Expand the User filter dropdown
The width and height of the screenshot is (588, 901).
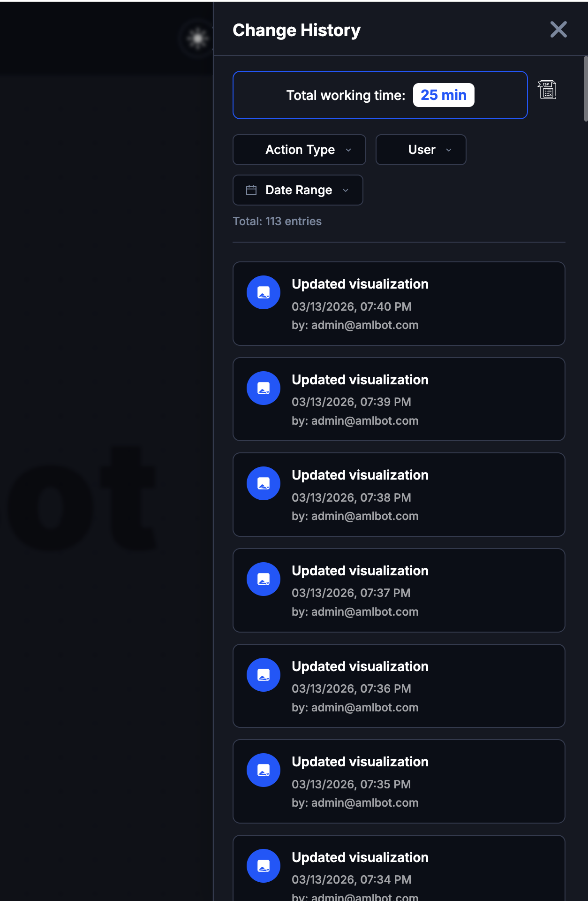[421, 150]
